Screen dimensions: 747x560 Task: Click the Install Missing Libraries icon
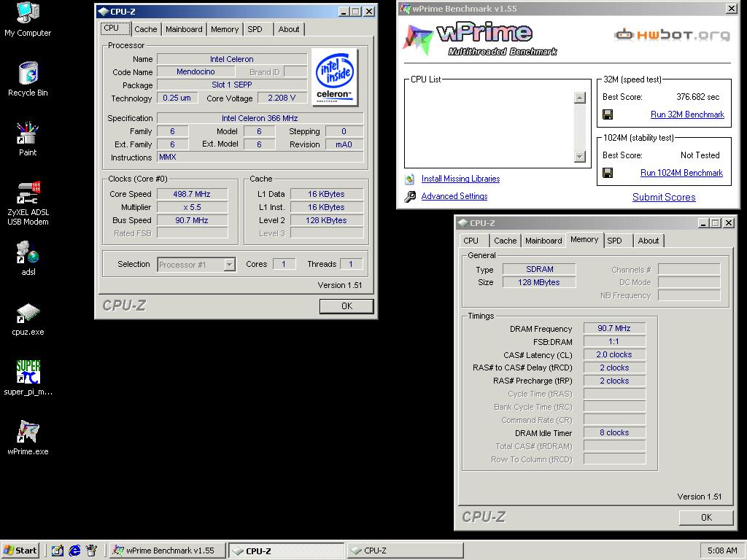pos(410,179)
